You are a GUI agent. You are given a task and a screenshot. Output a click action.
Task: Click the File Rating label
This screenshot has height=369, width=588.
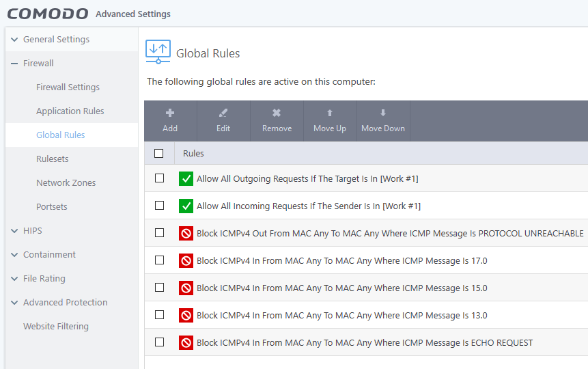pyautogui.click(x=44, y=279)
